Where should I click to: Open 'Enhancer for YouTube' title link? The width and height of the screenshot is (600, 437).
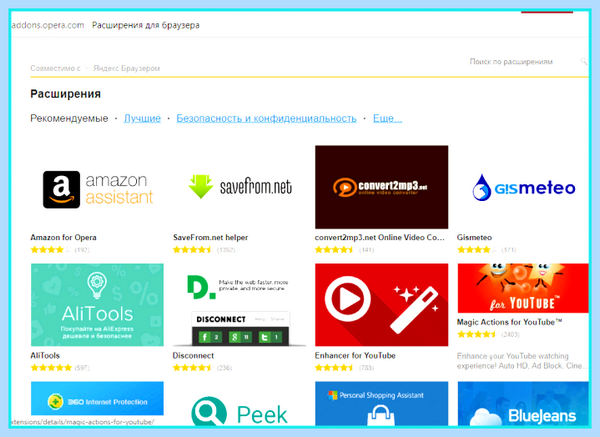[355, 355]
